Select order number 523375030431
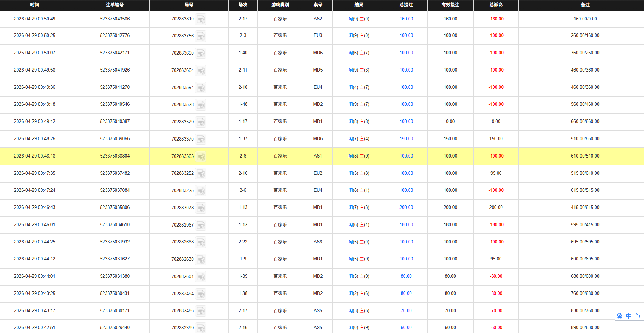 115,294
